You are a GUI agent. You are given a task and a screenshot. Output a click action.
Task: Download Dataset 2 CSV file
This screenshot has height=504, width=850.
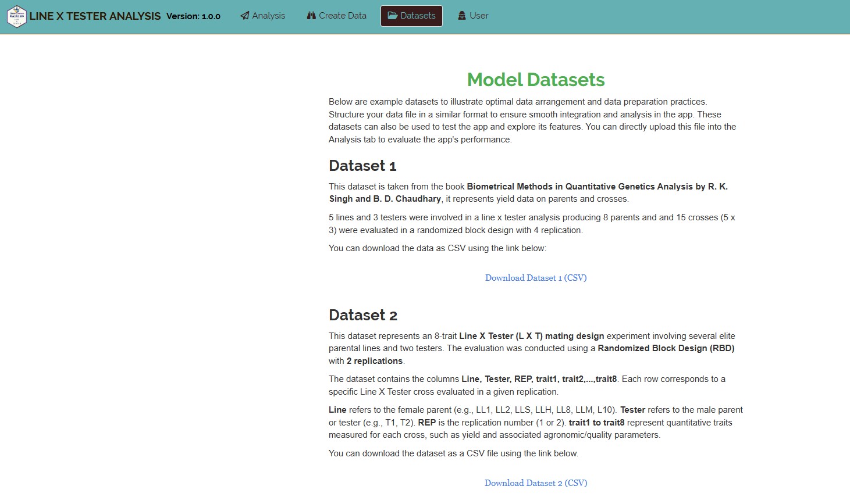(536, 483)
